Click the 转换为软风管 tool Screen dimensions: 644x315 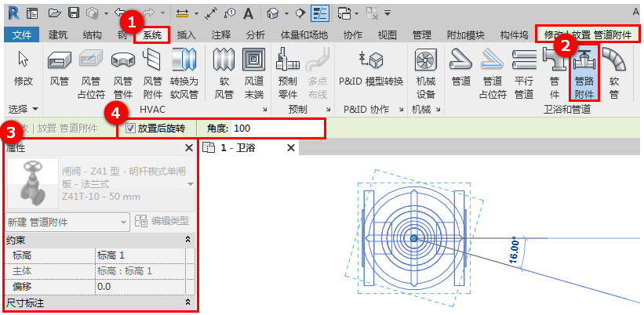tap(184, 74)
